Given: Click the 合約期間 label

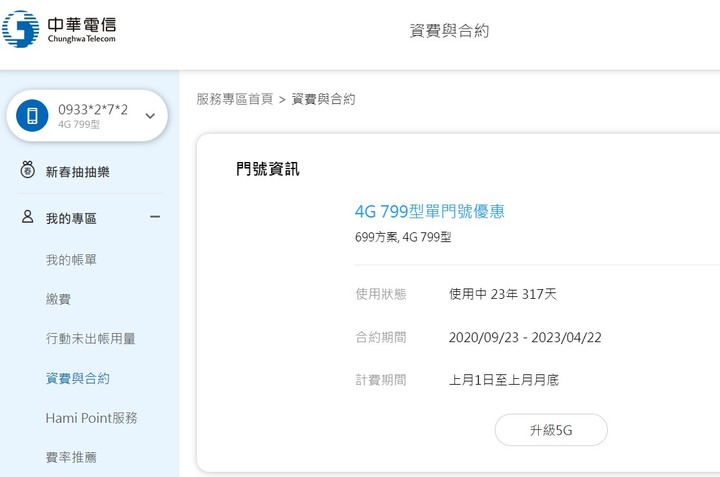Looking at the screenshot, I should [381, 337].
